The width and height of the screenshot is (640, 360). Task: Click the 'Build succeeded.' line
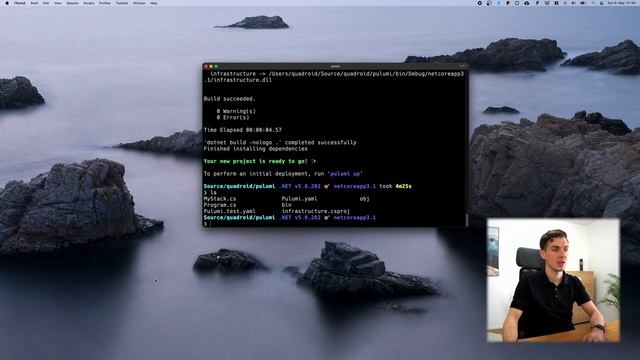[229, 99]
